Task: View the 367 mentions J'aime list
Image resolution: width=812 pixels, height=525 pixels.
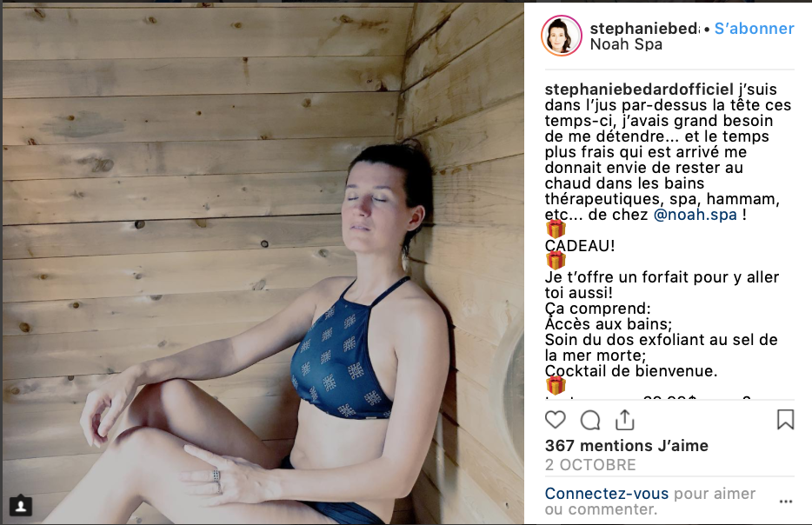Action: click(x=627, y=446)
